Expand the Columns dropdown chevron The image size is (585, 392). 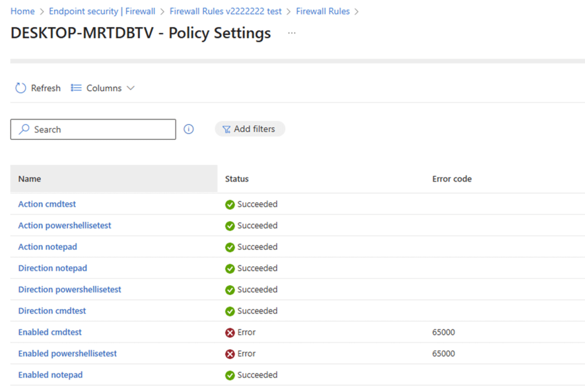[131, 88]
